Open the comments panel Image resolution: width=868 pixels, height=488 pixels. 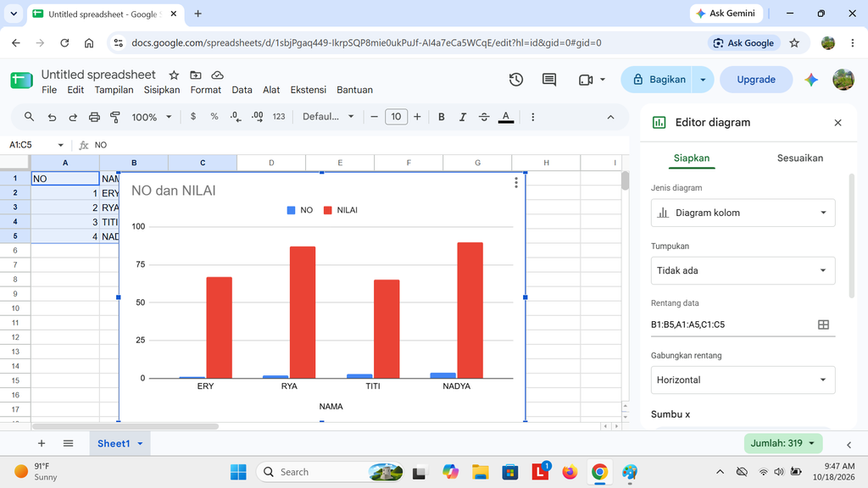(x=549, y=80)
